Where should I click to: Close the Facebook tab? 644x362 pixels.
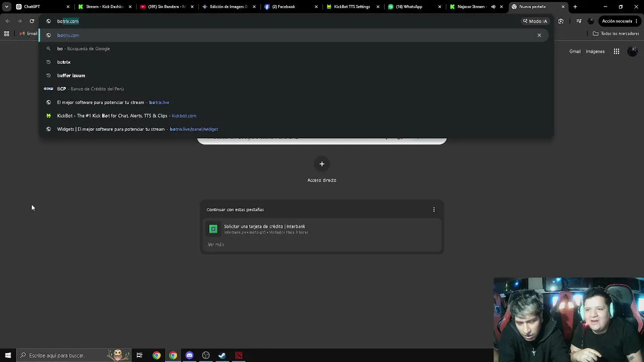(x=316, y=7)
